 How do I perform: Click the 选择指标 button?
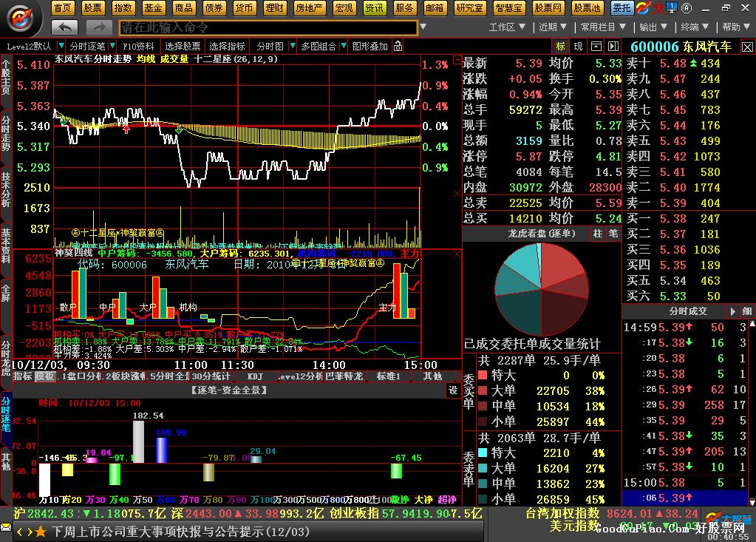[x=227, y=47]
